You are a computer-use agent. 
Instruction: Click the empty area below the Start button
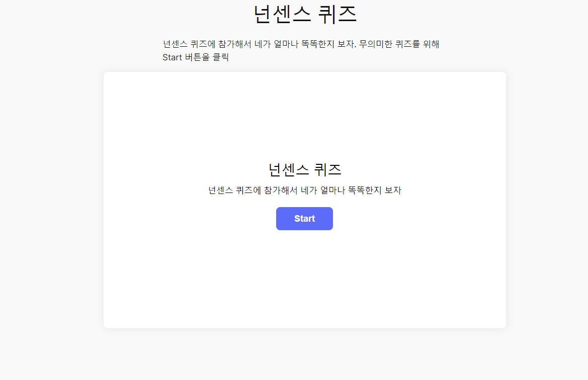[x=304, y=276]
